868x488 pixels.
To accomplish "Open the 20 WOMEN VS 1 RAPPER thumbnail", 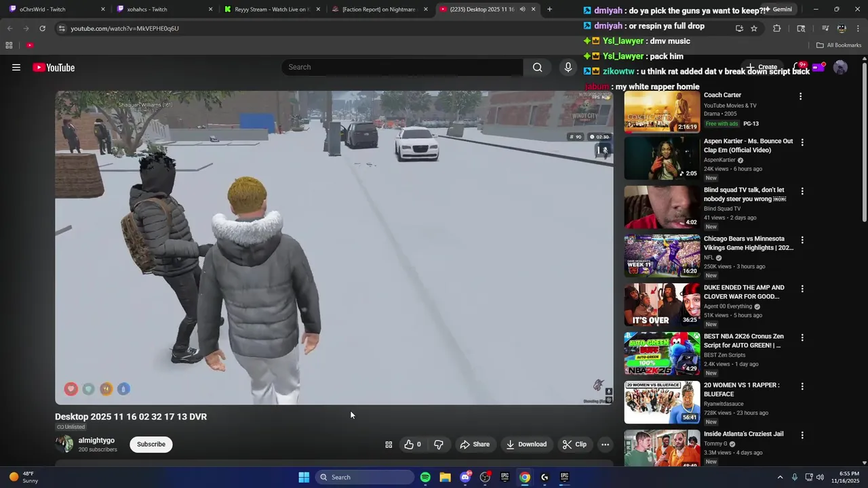I will 662,403.
